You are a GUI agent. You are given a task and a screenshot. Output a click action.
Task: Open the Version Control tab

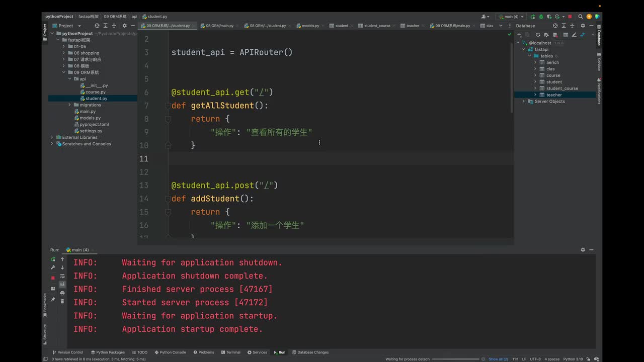tap(67, 352)
